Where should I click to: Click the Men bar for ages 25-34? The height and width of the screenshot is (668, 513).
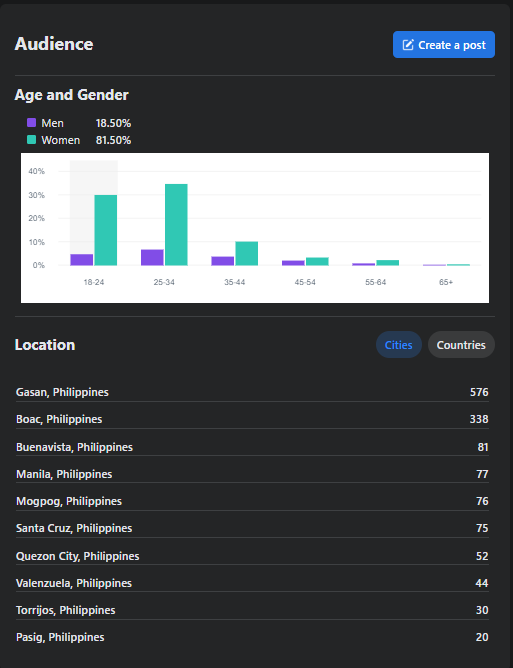coord(152,257)
